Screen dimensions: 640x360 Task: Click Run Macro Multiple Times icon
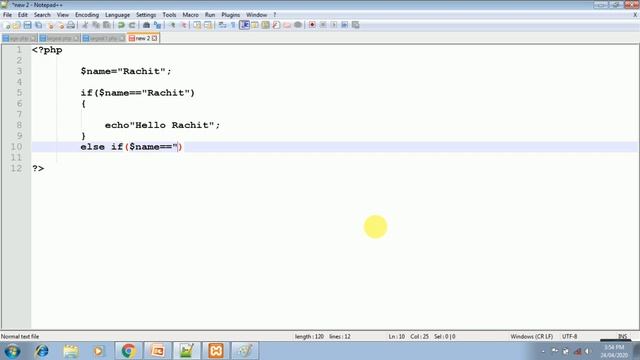click(344, 25)
